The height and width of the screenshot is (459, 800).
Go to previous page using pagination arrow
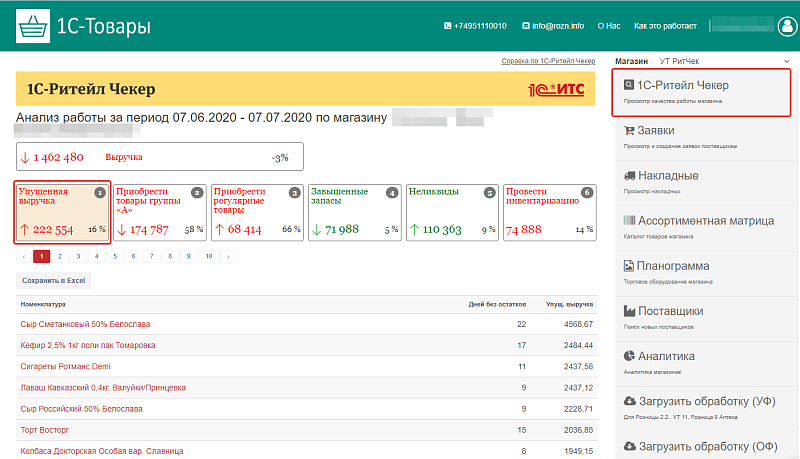[x=24, y=256]
